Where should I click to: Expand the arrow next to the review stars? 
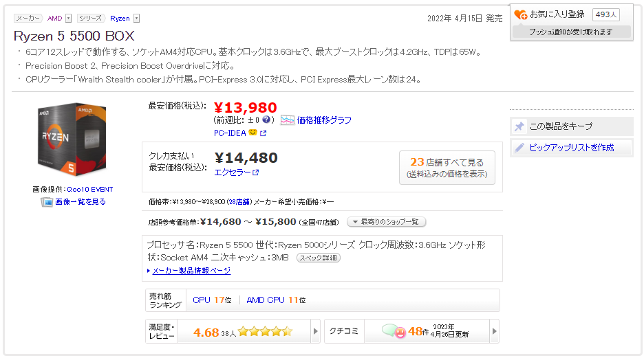(x=316, y=331)
